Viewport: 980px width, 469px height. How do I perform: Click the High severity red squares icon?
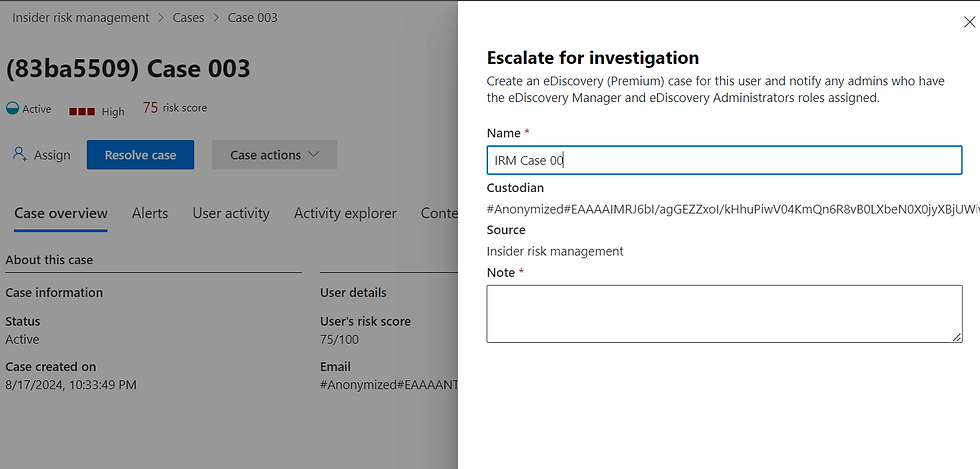tap(81, 111)
